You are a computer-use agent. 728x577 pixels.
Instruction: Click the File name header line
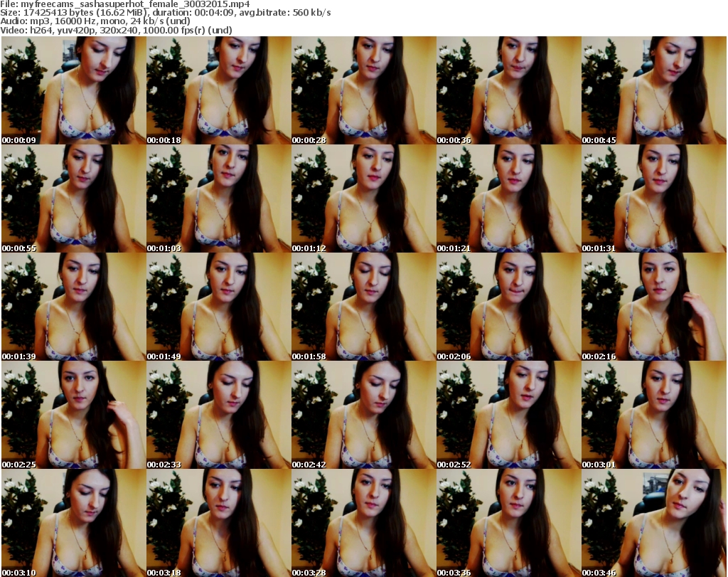[125, 4]
